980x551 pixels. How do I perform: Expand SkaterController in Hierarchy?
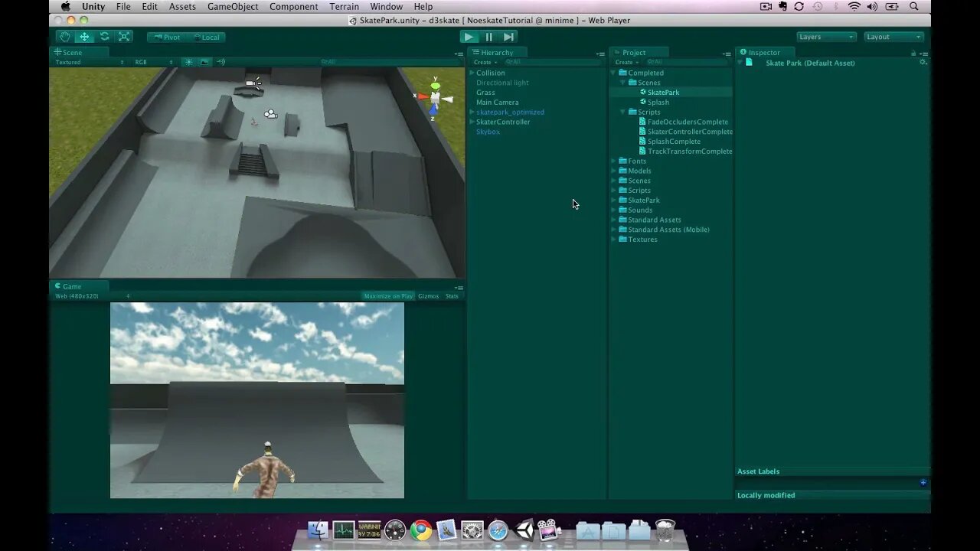pos(472,122)
